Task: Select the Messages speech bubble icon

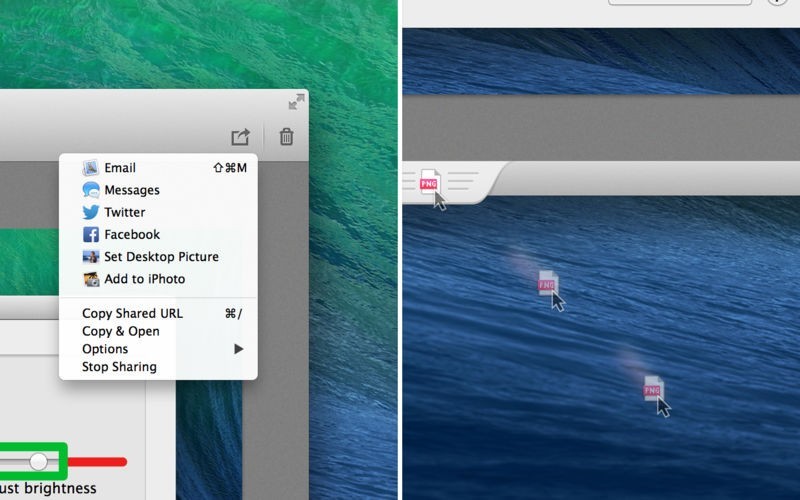Action: (91, 190)
